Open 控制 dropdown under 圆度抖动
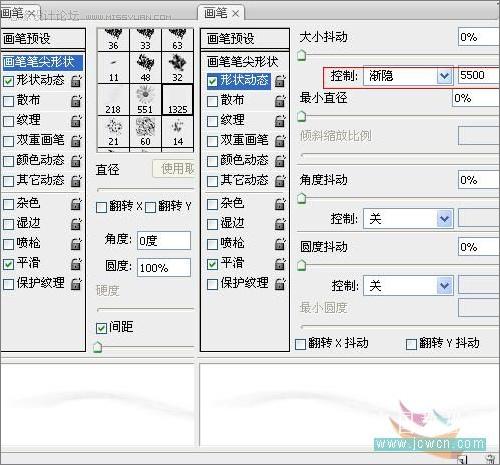The height and width of the screenshot is (465, 500). pyautogui.click(x=408, y=285)
